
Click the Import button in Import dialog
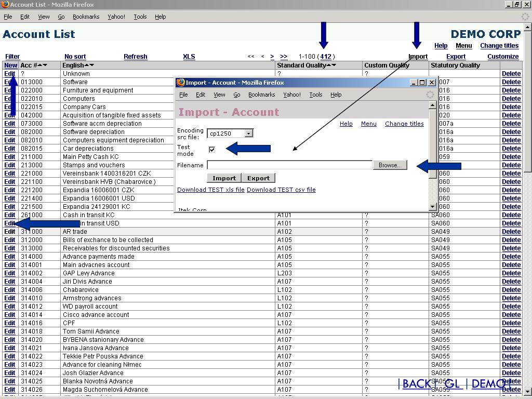click(224, 178)
